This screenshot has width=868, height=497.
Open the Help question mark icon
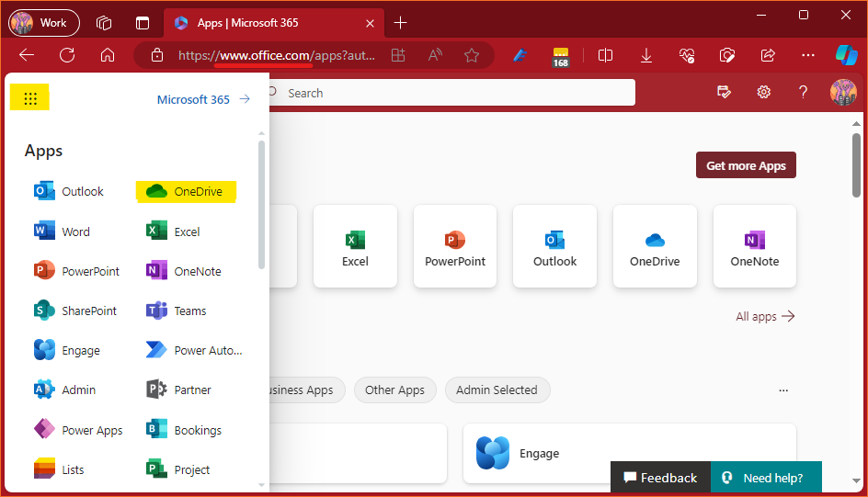pyautogui.click(x=803, y=92)
